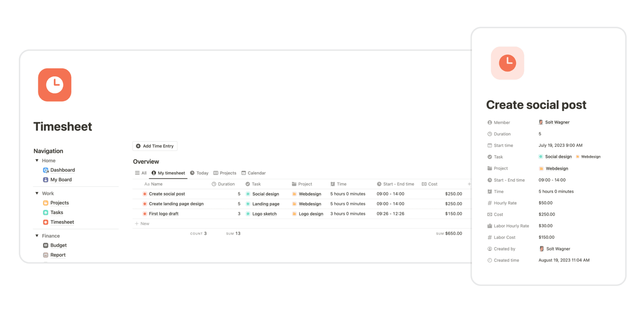Click the July 19, 2023 9:00 AM start time
This screenshot has height=312, width=644.
coord(560,146)
